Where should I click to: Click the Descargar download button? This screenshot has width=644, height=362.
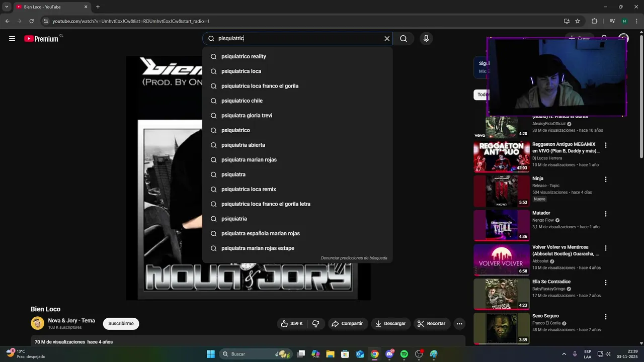pos(390,324)
